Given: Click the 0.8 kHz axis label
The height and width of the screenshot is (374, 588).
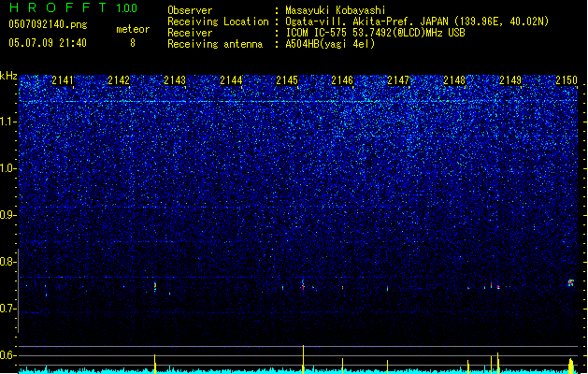Looking at the screenshot, I should [8, 262].
